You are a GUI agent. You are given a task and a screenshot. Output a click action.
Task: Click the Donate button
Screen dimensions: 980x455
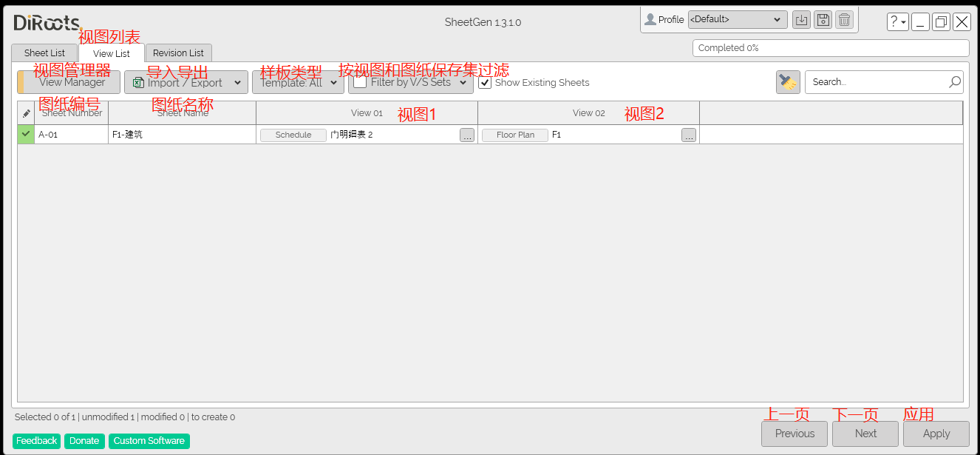coord(84,441)
